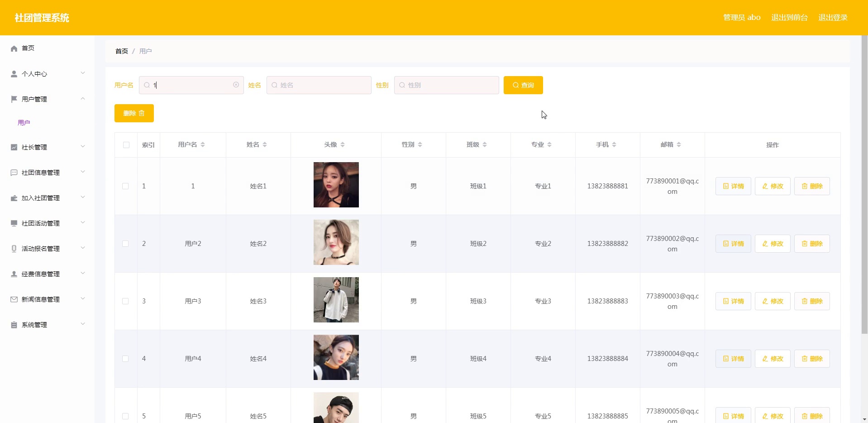Click the monitor icon beside 社团活动管理
This screenshot has height=423, width=868.
[x=14, y=223]
